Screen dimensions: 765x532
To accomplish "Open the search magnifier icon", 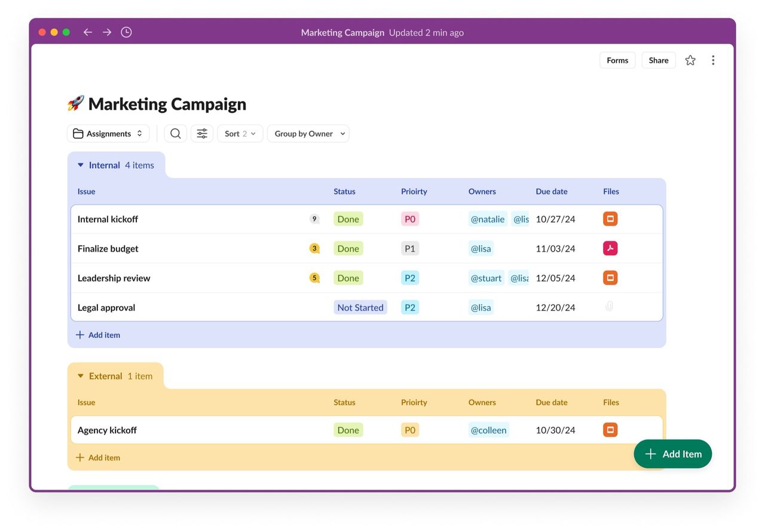I will pos(176,134).
